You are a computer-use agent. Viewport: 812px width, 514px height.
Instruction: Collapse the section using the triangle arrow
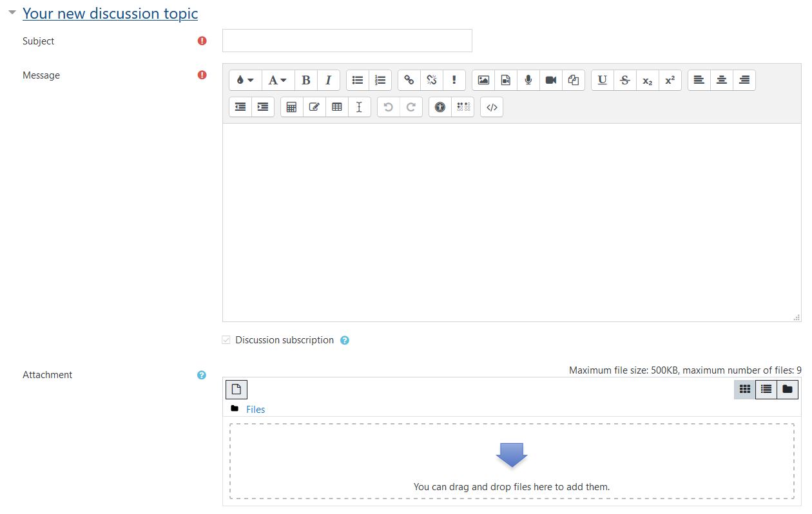click(x=12, y=12)
